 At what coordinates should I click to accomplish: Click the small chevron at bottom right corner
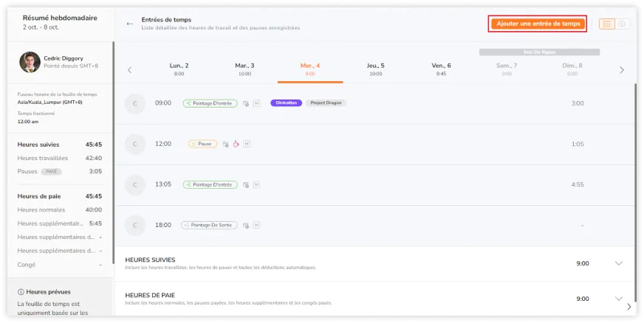(629, 306)
